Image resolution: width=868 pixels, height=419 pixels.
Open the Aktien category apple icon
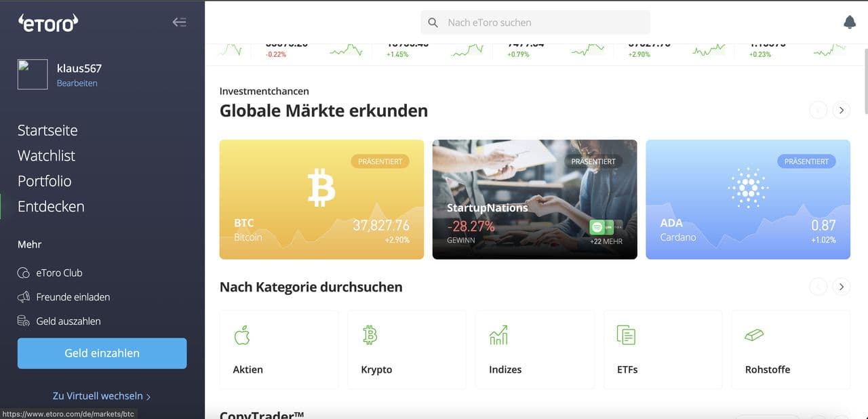tap(242, 334)
